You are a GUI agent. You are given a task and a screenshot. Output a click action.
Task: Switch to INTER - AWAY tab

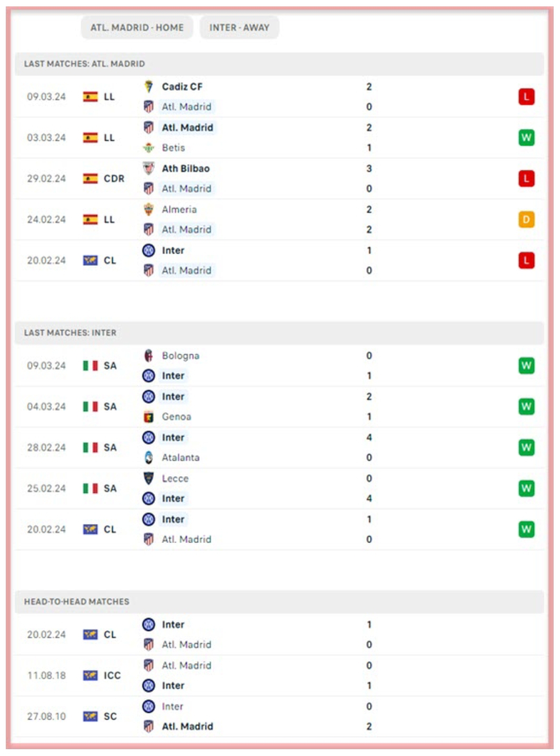[x=239, y=27]
